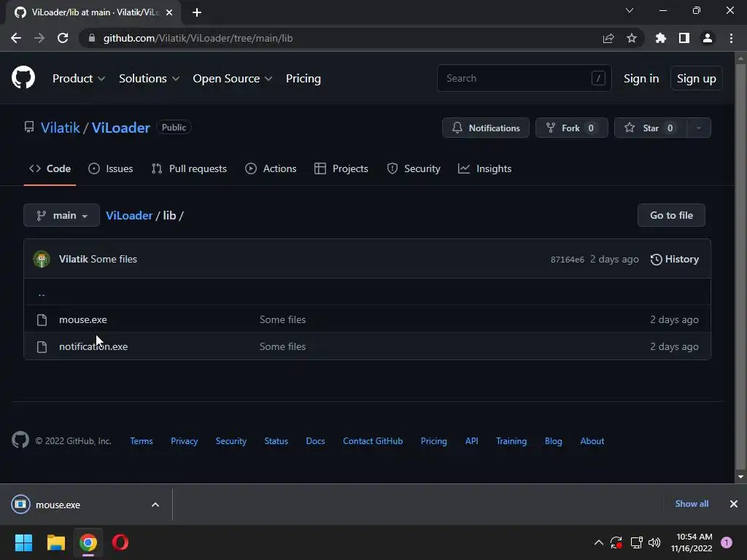Screen dimensions: 747x560
Task: View site information lock icon
Action: coord(92,38)
